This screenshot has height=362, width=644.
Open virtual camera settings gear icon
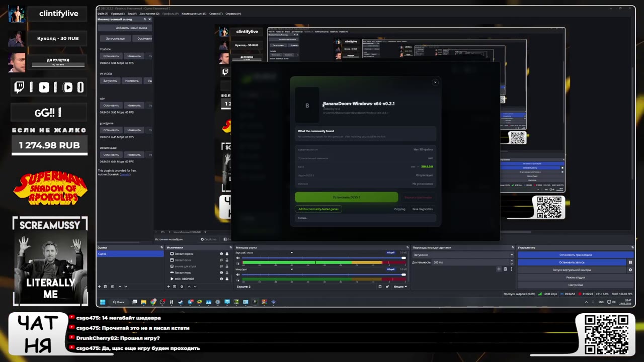click(x=630, y=270)
